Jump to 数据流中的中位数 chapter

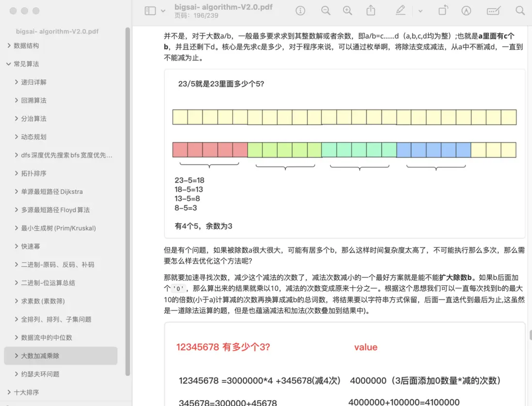47,338
